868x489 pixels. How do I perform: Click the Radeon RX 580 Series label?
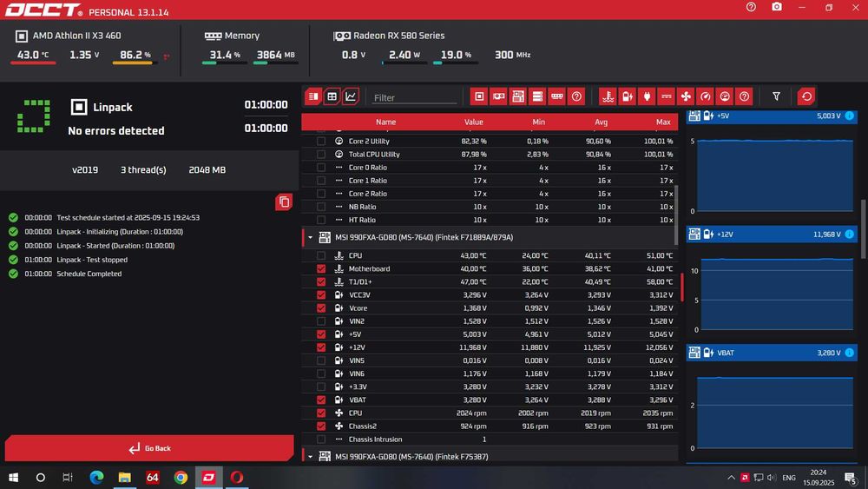[x=398, y=36]
